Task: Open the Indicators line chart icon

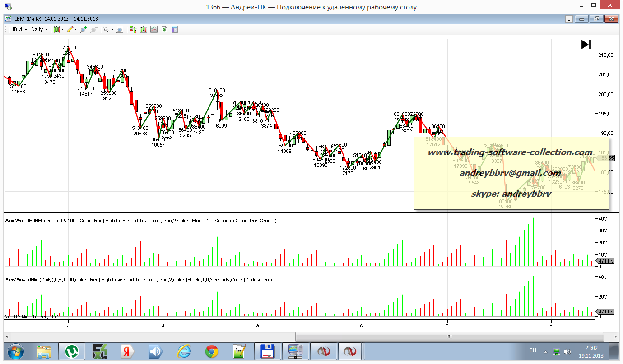Action: coord(154,29)
